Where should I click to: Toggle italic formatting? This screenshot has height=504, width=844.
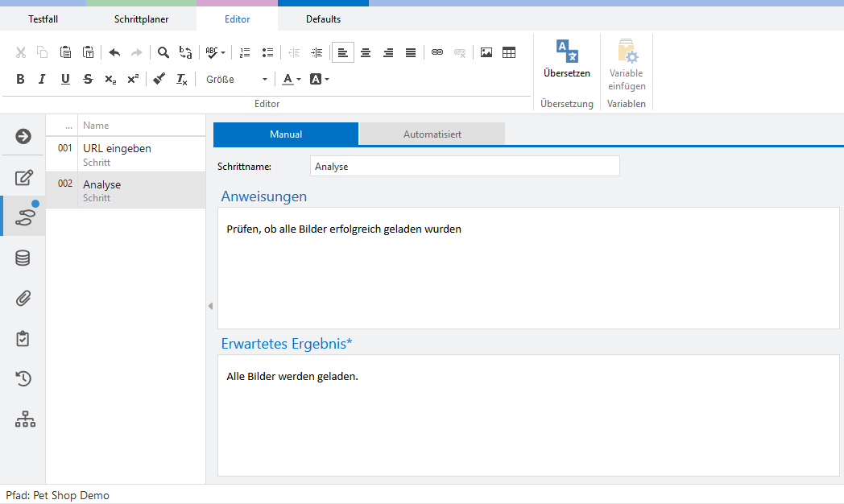click(43, 79)
